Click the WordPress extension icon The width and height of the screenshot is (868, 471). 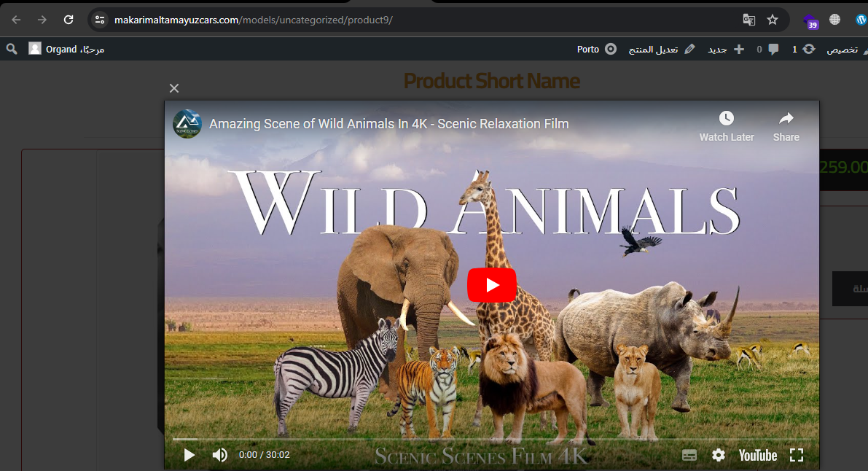(861, 20)
